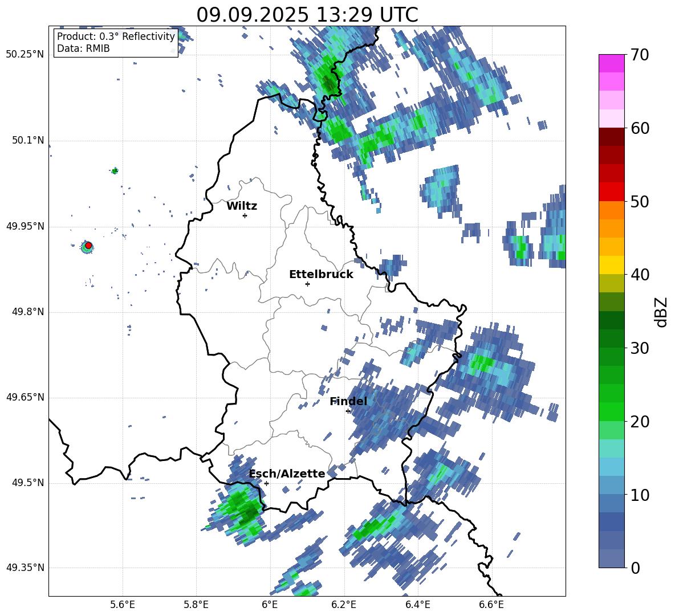Screen dimensions: 675x616
Task: Click the 70 colorbar tick label
Action: 639,55
